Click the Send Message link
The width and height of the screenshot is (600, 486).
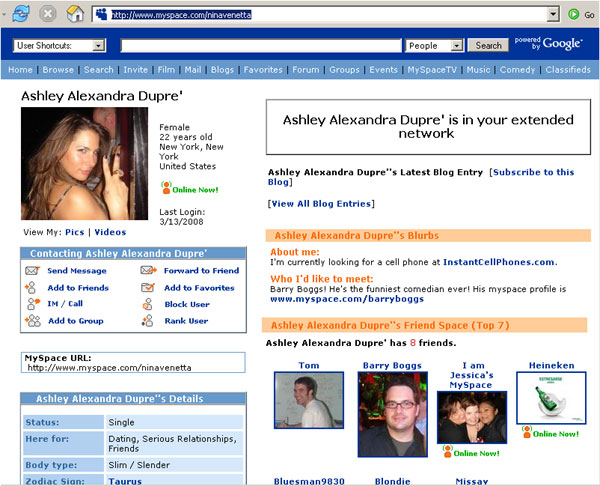tap(77, 271)
